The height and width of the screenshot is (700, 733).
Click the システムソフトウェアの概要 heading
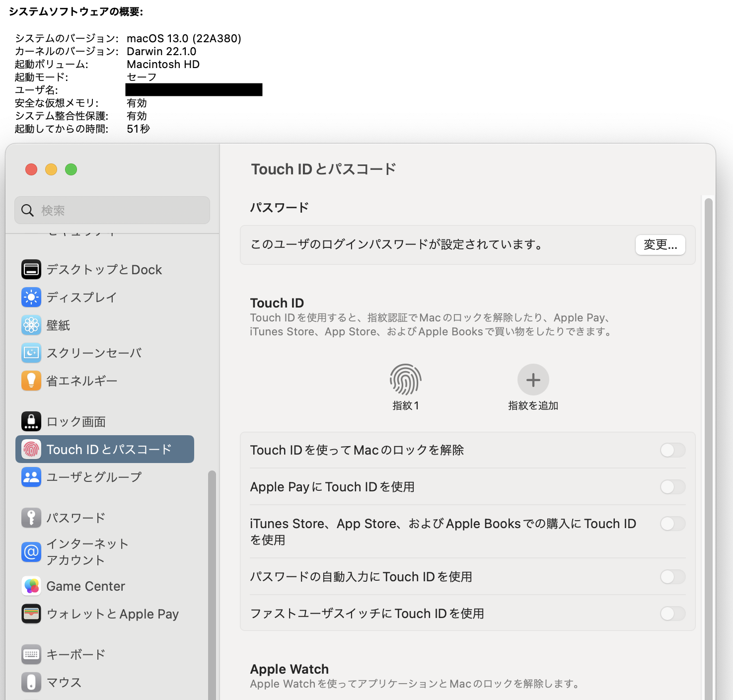click(x=76, y=11)
